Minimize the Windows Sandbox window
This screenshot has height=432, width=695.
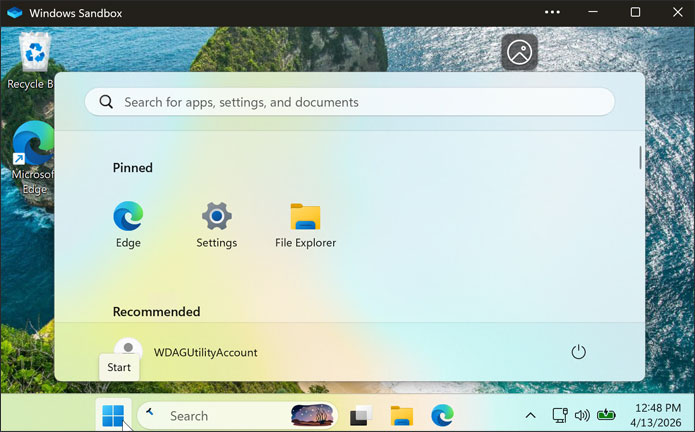tap(593, 12)
